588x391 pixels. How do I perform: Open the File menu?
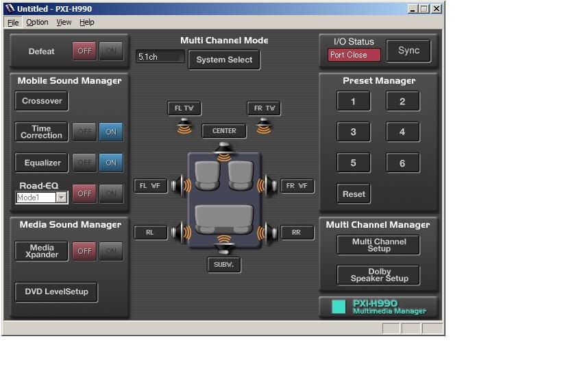13,23
